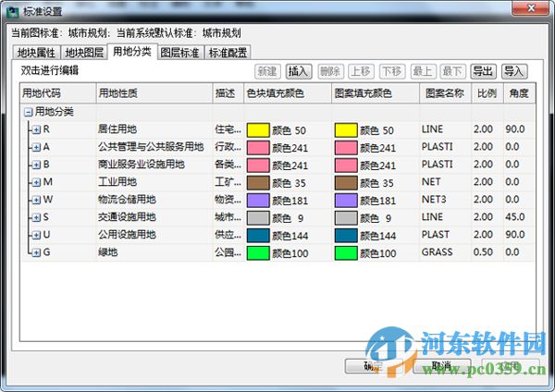Click the 比例 column header

[487, 93]
